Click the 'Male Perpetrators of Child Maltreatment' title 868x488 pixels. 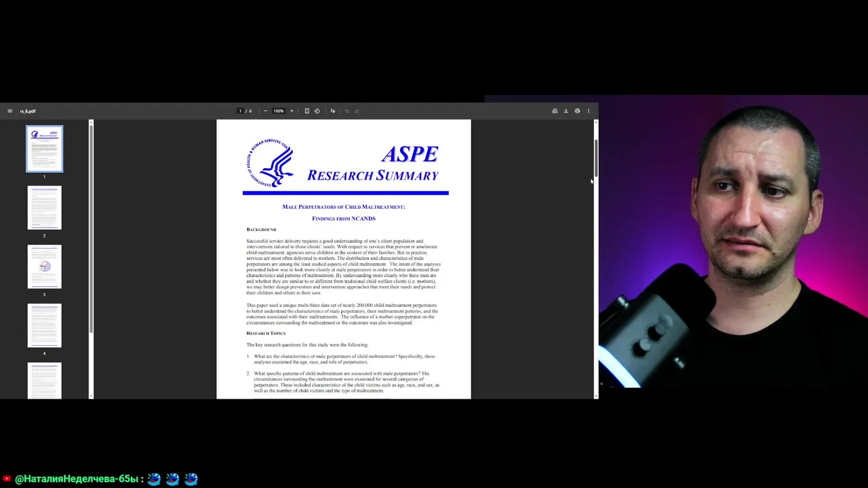point(344,207)
